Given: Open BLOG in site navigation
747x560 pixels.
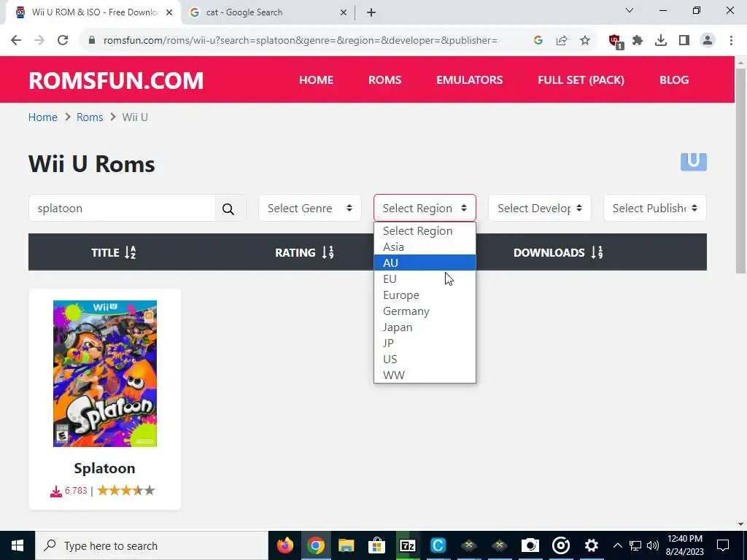Looking at the screenshot, I should [x=674, y=80].
